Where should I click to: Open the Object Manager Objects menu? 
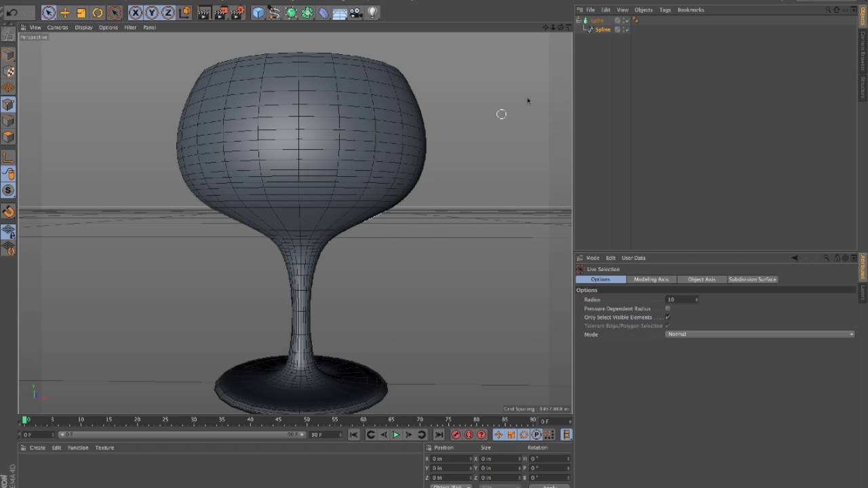pyautogui.click(x=644, y=10)
